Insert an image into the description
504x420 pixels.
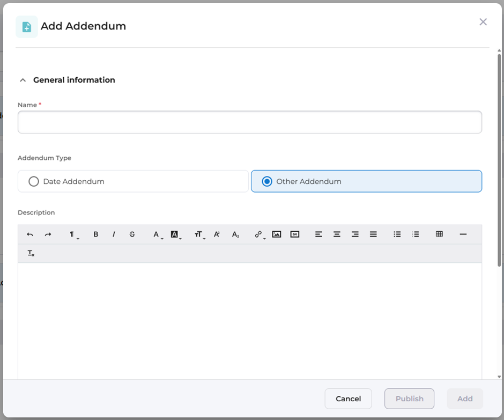click(277, 234)
